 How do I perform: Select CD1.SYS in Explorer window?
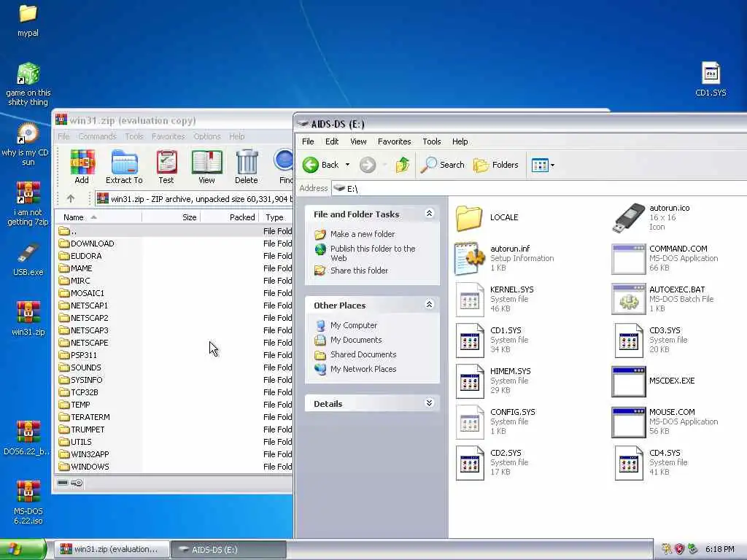click(492, 340)
